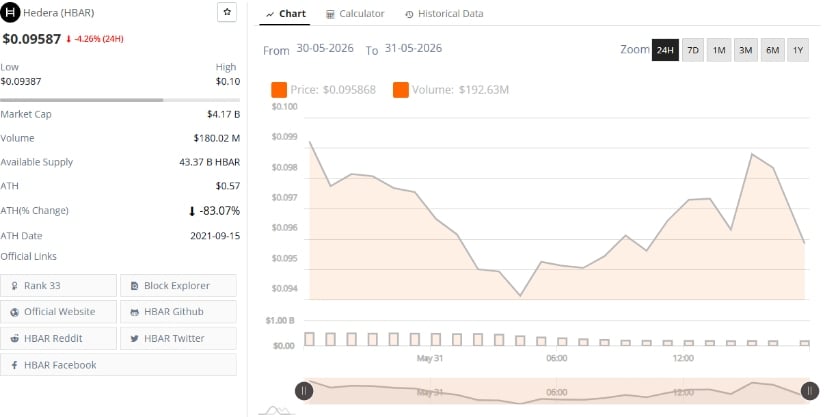Select the 6M zoom range
825x417 pixels.
tap(772, 50)
